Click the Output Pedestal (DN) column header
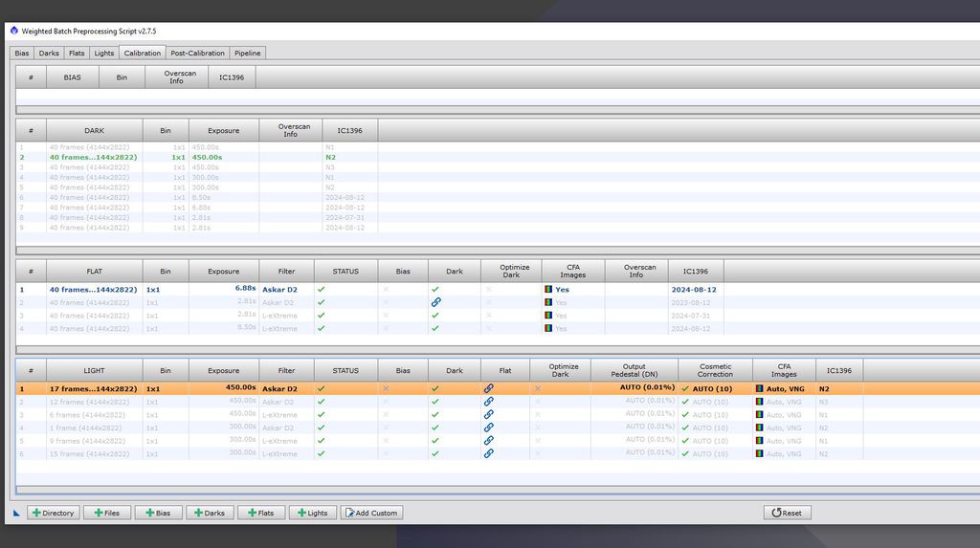980x548 pixels. click(x=635, y=370)
